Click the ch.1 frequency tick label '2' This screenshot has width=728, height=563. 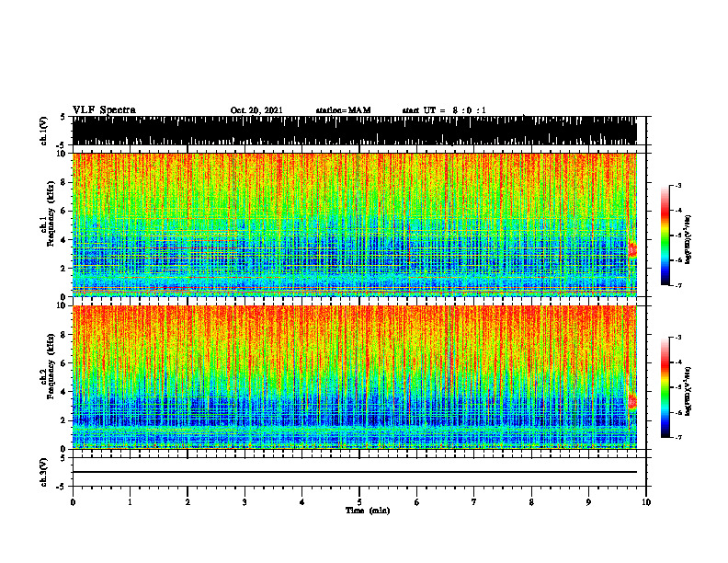tap(64, 268)
